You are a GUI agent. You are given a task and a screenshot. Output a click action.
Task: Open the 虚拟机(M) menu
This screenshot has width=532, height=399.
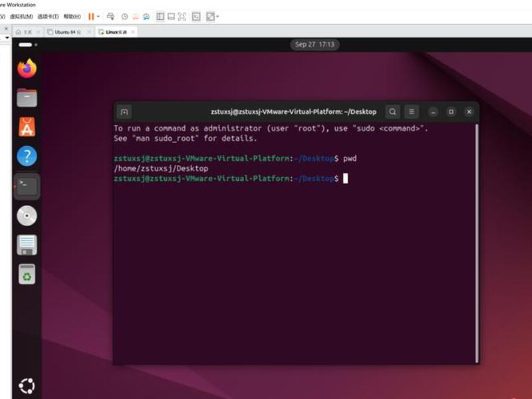21,16
